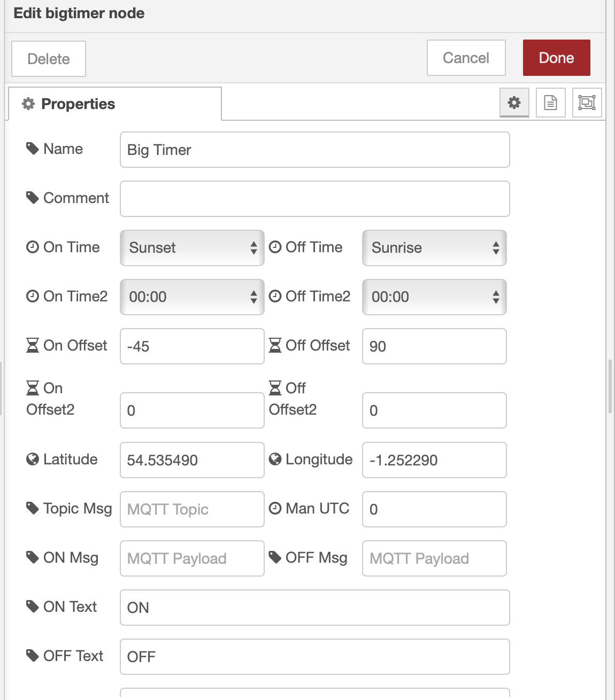This screenshot has height=700, width=615.
Task: Open the On Time Sunset dropdown
Action: [x=192, y=248]
